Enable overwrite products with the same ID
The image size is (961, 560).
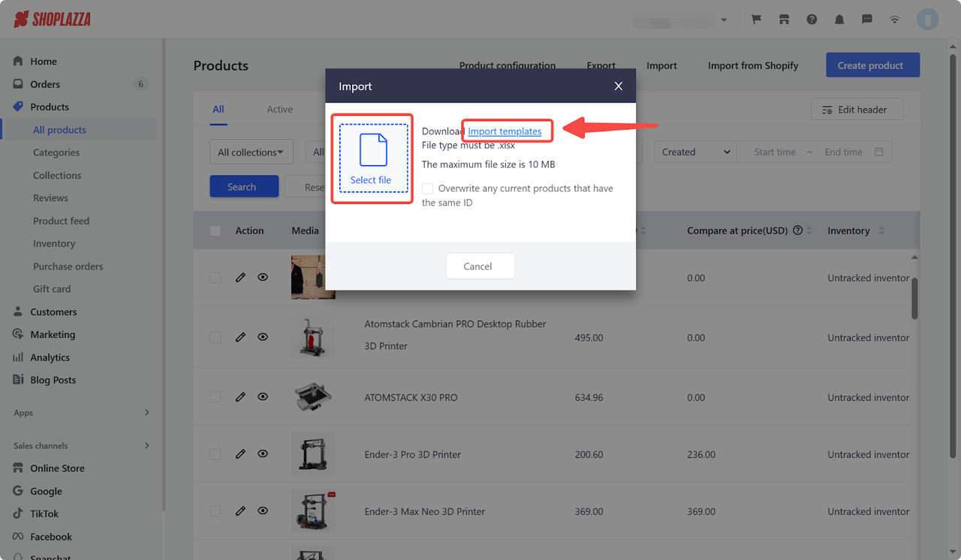pos(428,188)
